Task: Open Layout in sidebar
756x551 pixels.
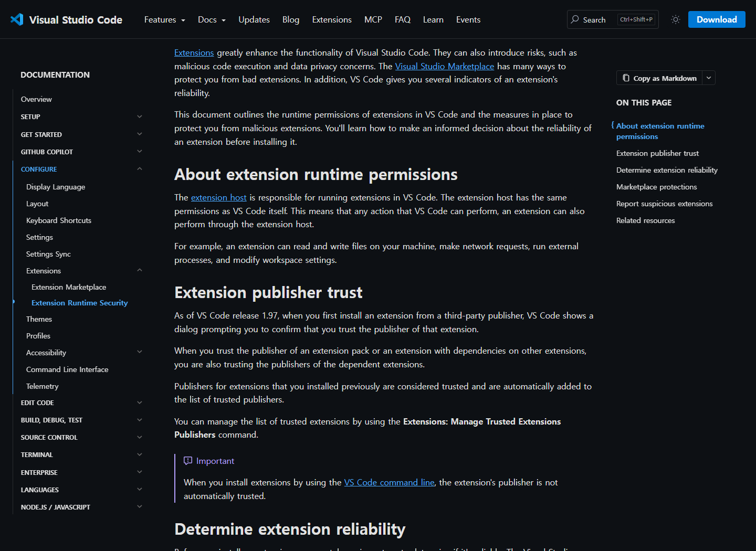Action: coord(37,204)
